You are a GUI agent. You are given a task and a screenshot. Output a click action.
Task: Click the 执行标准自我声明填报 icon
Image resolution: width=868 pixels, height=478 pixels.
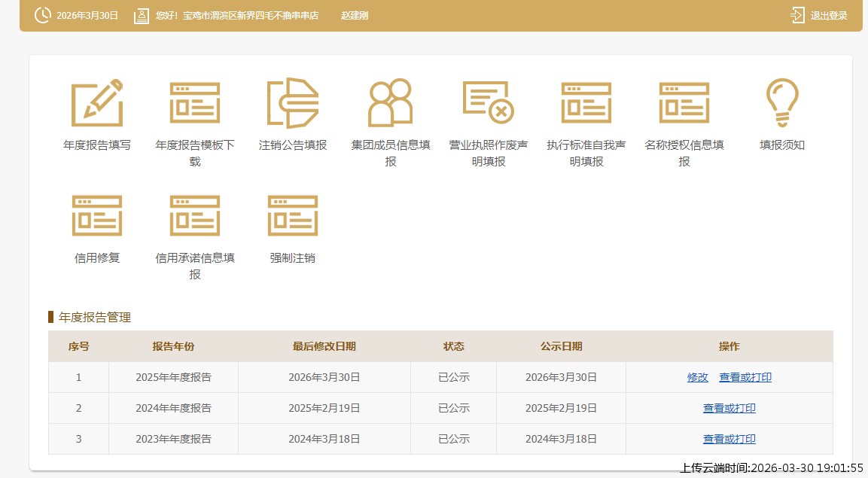pyautogui.click(x=586, y=103)
